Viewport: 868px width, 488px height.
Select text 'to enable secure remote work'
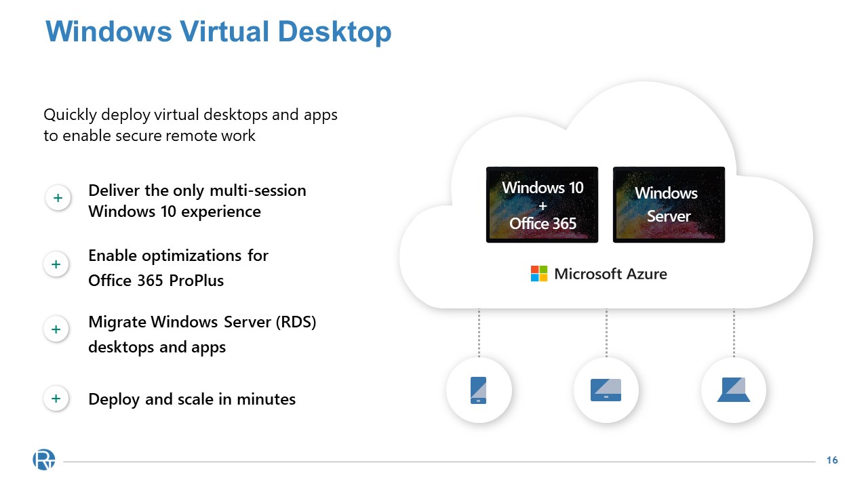pyautogui.click(x=150, y=136)
